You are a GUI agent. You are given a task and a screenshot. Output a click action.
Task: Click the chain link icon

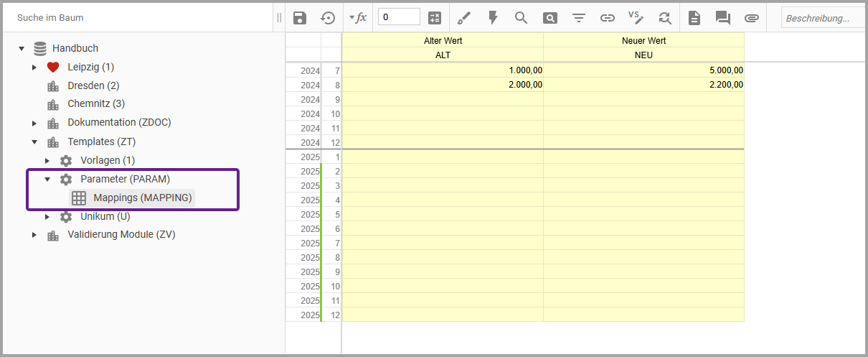608,18
